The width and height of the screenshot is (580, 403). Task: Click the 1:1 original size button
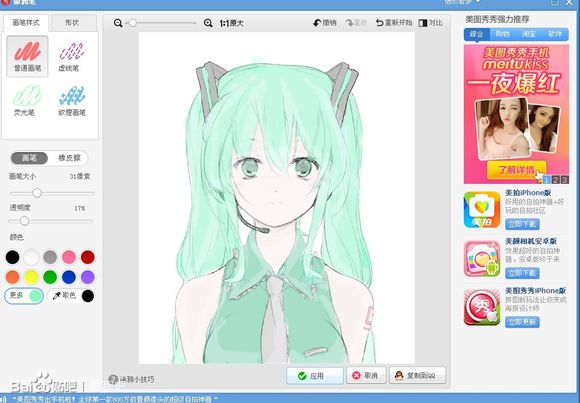(x=232, y=23)
